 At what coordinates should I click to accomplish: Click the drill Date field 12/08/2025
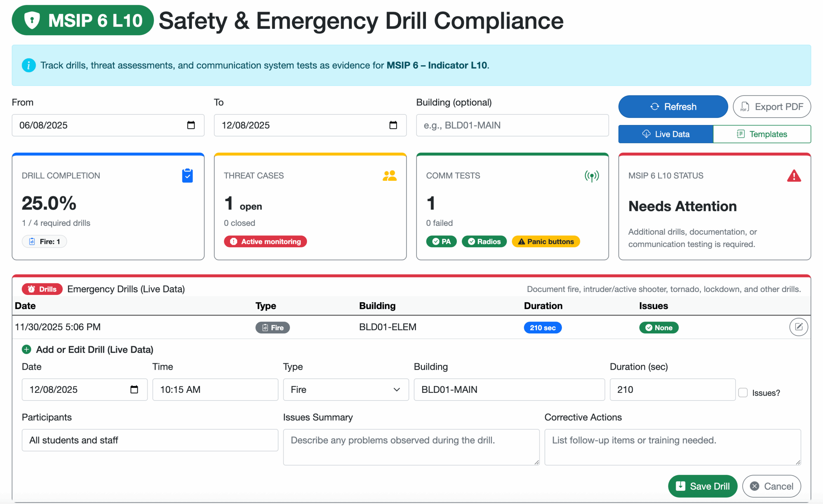click(85, 390)
